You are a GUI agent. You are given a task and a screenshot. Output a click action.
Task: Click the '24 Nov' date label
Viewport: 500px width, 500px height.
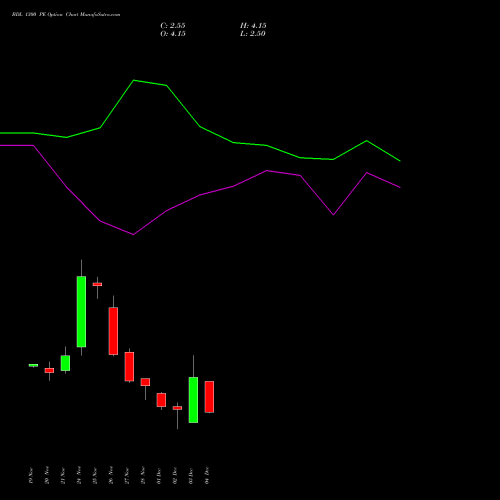(x=79, y=475)
